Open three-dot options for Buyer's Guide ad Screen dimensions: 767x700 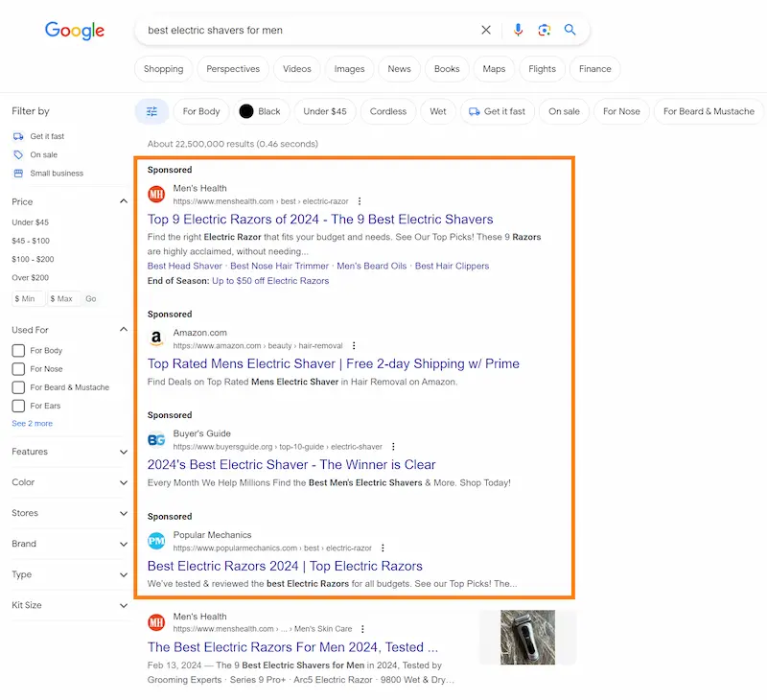click(393, 447)
